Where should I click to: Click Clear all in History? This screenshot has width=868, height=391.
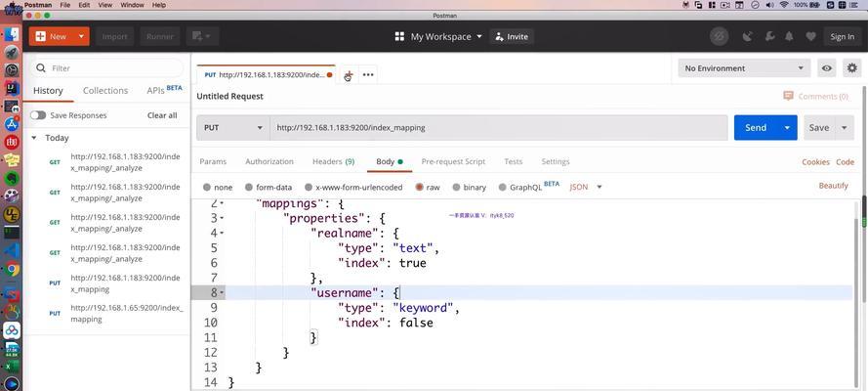(162, 115)
